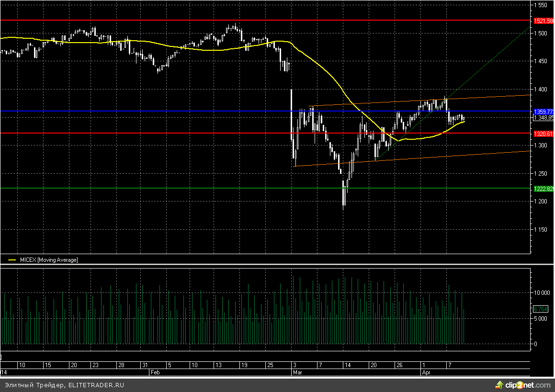Click date label 19 on the time axis

[244, 365]
